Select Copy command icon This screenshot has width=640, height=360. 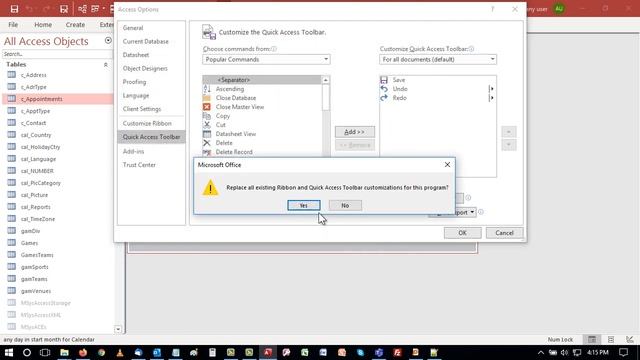coord(207,116)
